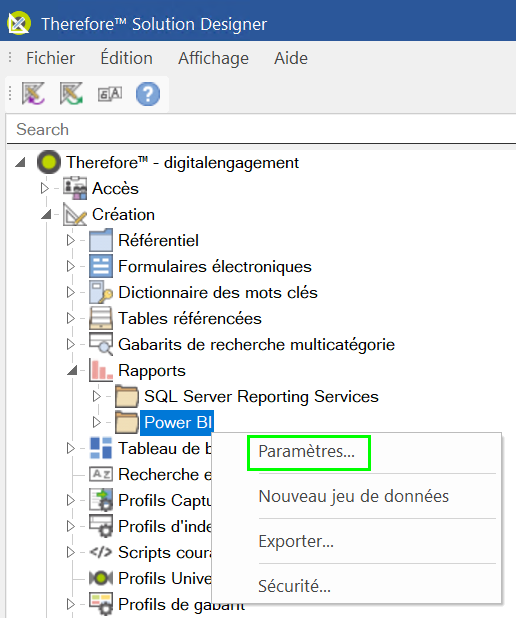Select Dictionnaire des mots clés item
This screenshot has width=516, height=618.
(218, 292)
